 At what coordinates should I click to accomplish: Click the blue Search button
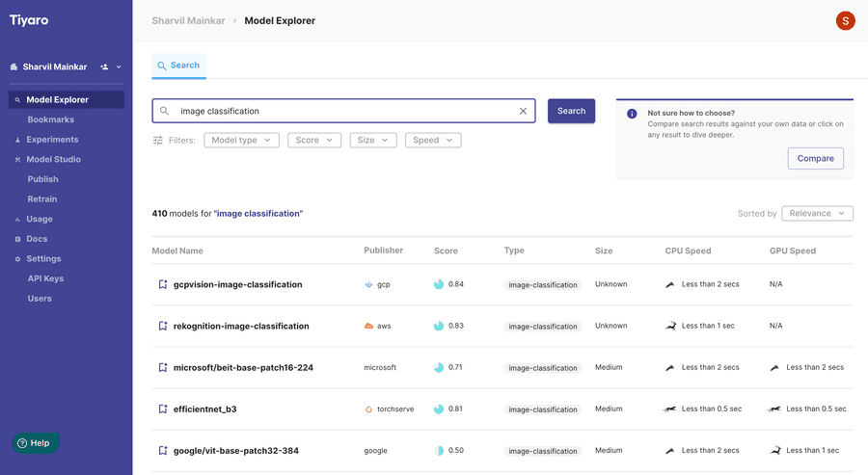[571, 111]
